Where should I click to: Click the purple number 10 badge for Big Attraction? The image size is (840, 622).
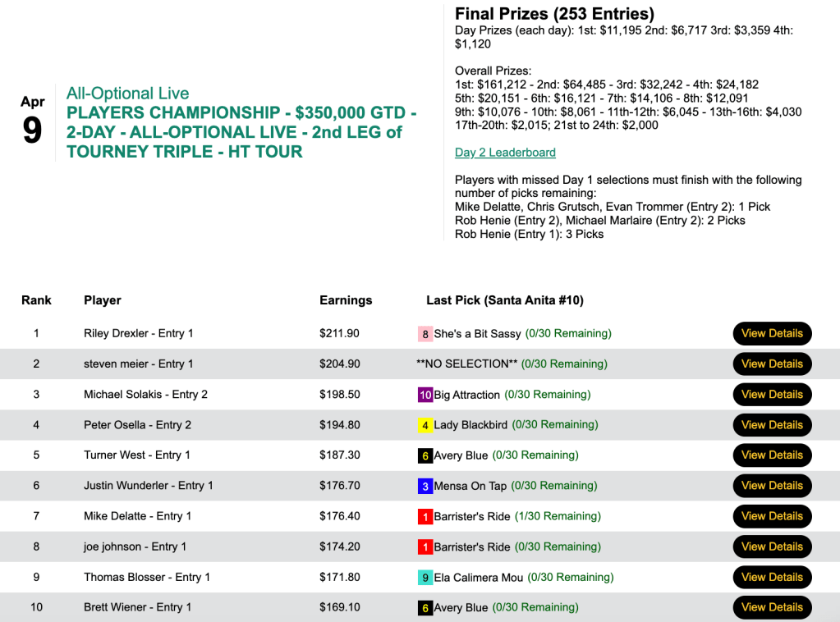pyautogui.click(x=425, y=395)
